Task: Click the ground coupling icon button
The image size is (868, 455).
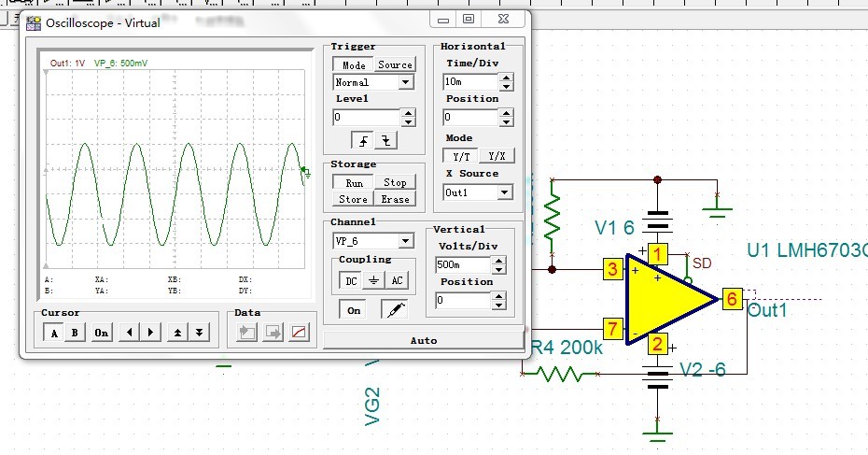Action: (x=373, y=280)
